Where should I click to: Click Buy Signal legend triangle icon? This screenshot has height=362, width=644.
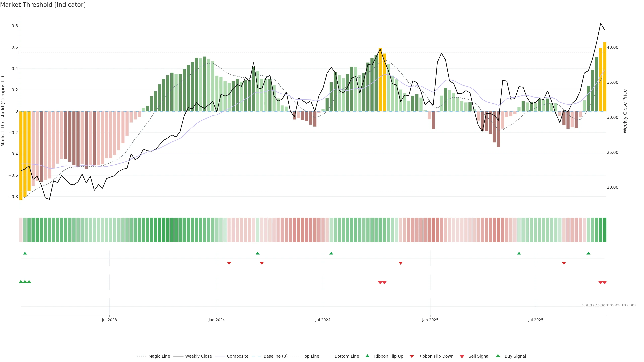click(498, 356)
